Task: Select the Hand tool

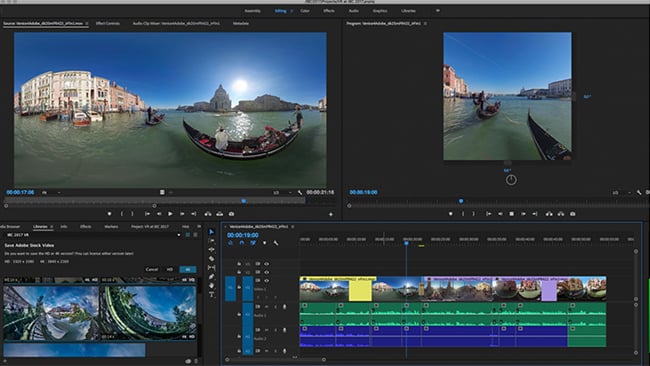Action: tap(211, 286)
